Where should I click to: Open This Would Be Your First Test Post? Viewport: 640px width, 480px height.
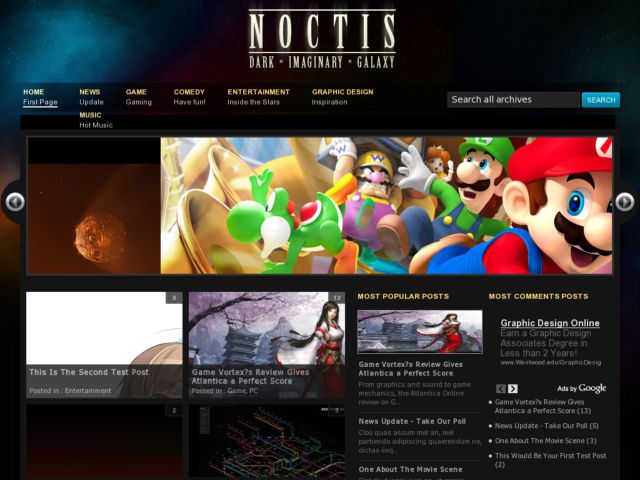(551, 460)
